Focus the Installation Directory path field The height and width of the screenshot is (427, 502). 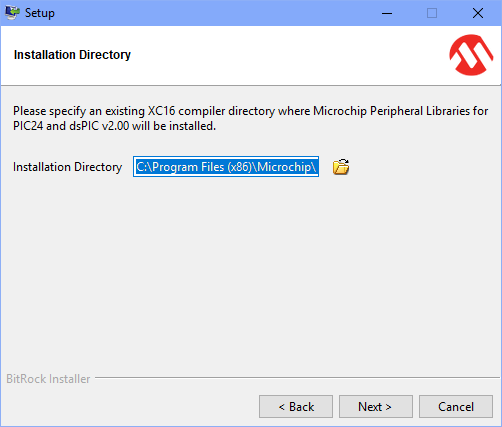coord(226,167)
